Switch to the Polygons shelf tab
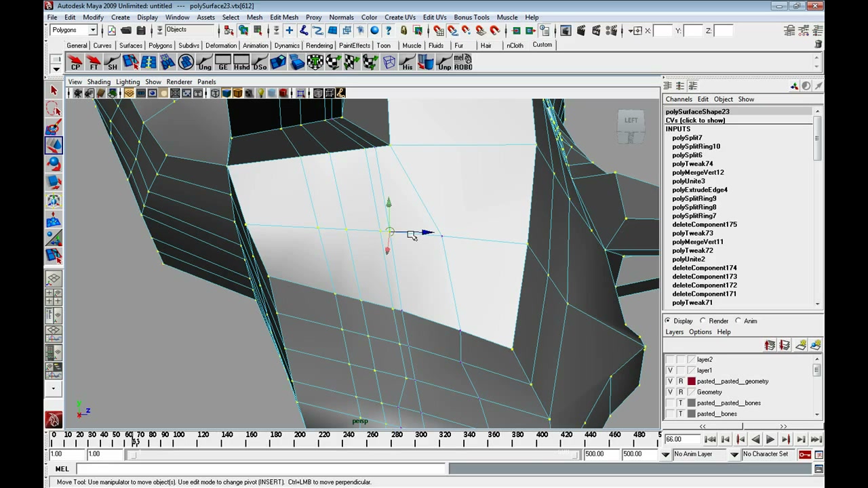This screenshot has width=868, height=488. click(160, 45)
